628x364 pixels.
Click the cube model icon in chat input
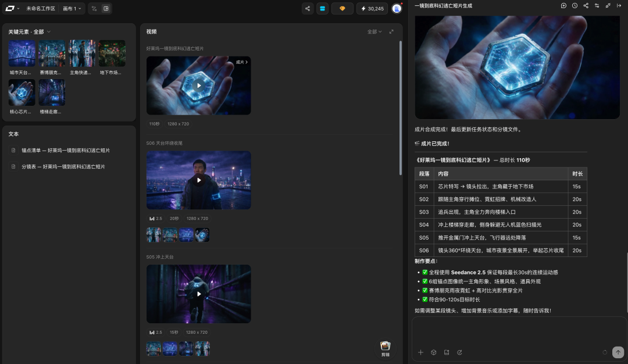point(433,352)
